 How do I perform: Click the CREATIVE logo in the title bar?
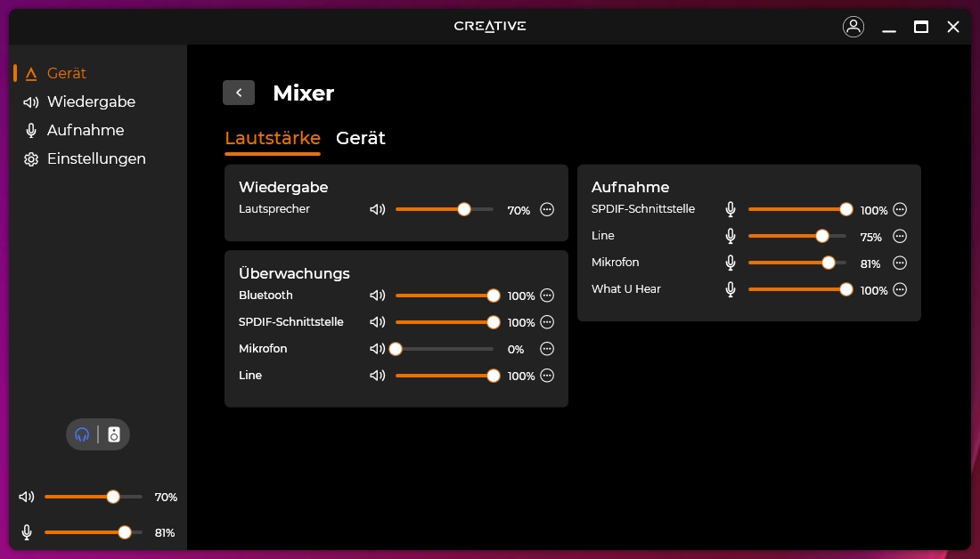489,26
